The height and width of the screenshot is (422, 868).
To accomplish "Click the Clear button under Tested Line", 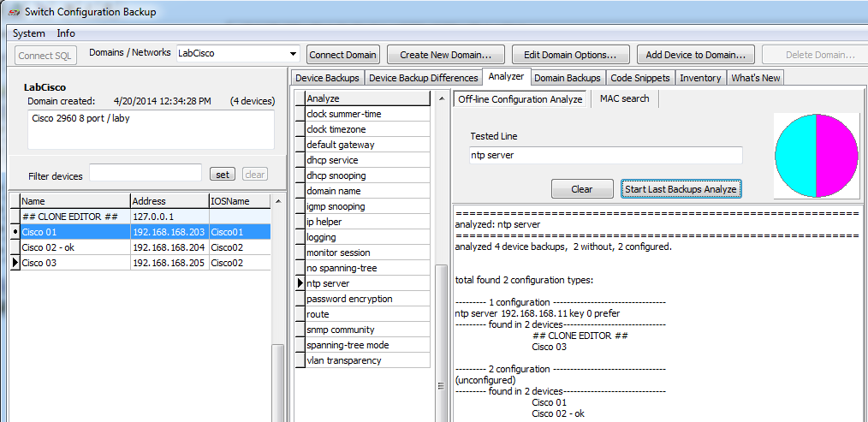I will pyautogui.click(x=581, y=189).
